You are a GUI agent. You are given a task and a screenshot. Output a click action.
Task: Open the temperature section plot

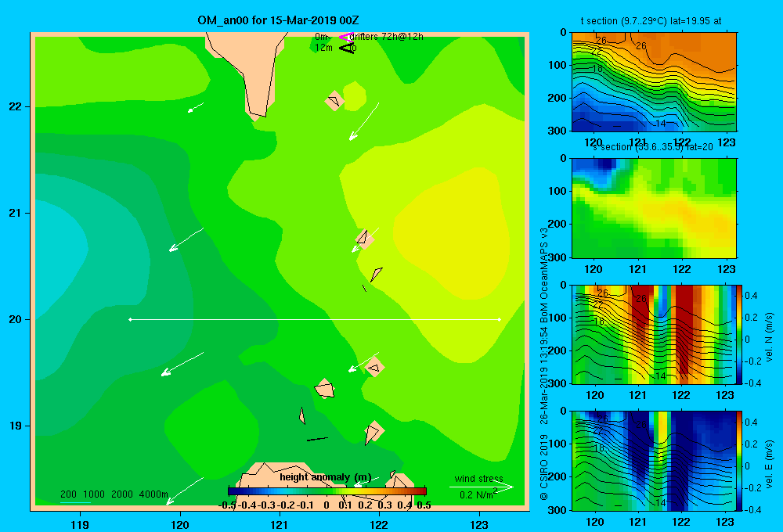[x=654, y=82]
